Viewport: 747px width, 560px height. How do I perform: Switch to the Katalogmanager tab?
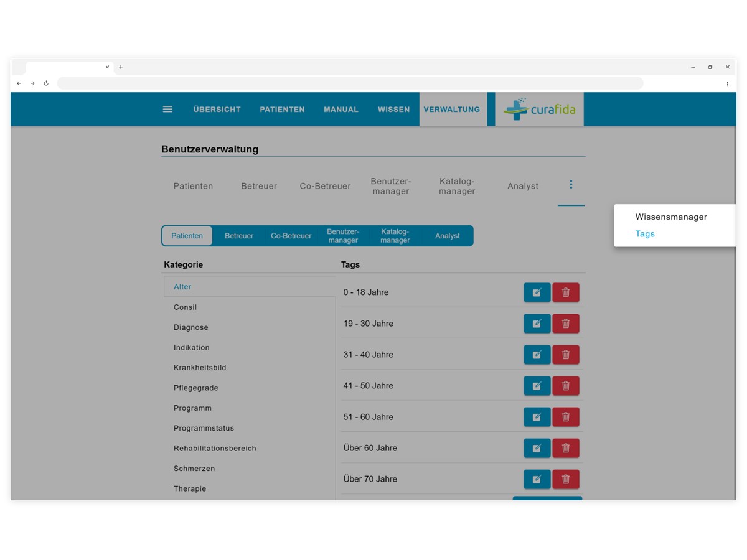(457, 186)
